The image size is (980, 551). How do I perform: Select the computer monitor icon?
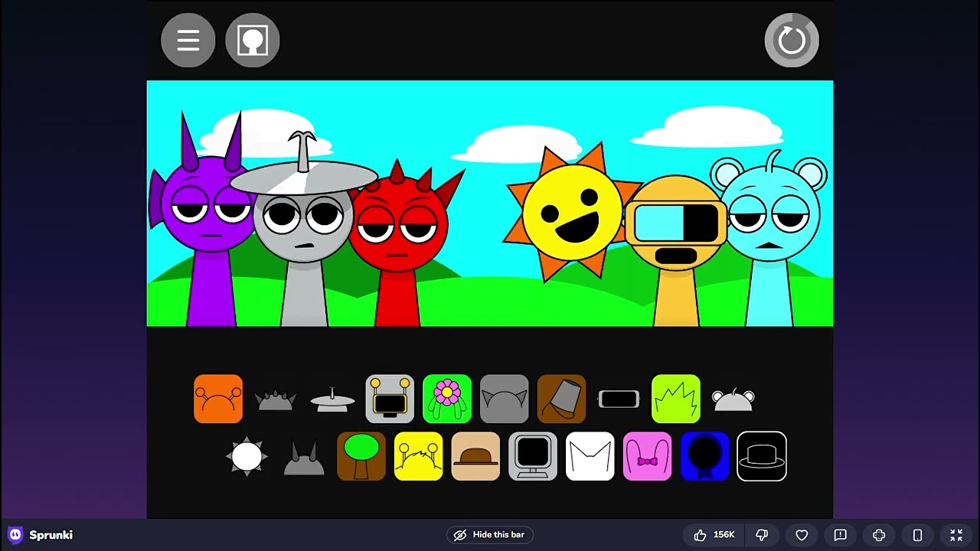pos(533,456)
